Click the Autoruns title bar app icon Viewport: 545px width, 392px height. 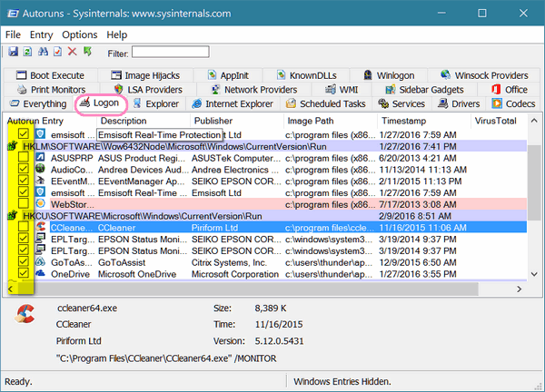pos(14,14)
